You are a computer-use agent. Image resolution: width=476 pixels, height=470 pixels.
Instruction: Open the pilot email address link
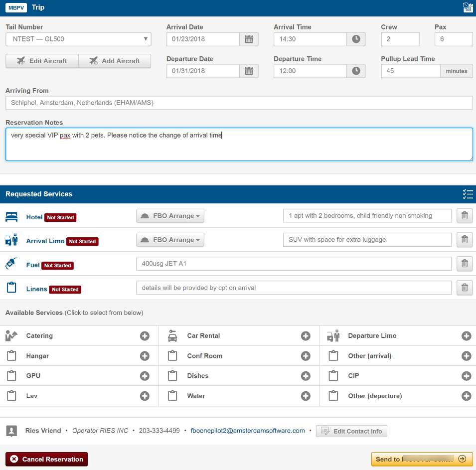click(248, 431)
